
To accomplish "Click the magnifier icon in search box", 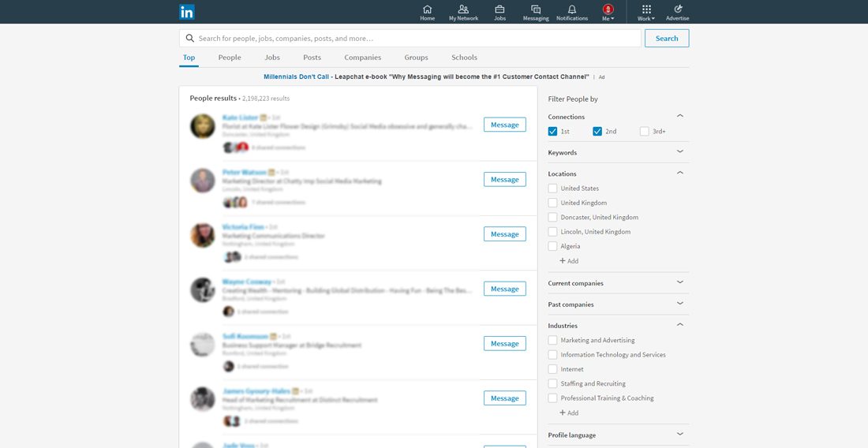I will point(190,38).
